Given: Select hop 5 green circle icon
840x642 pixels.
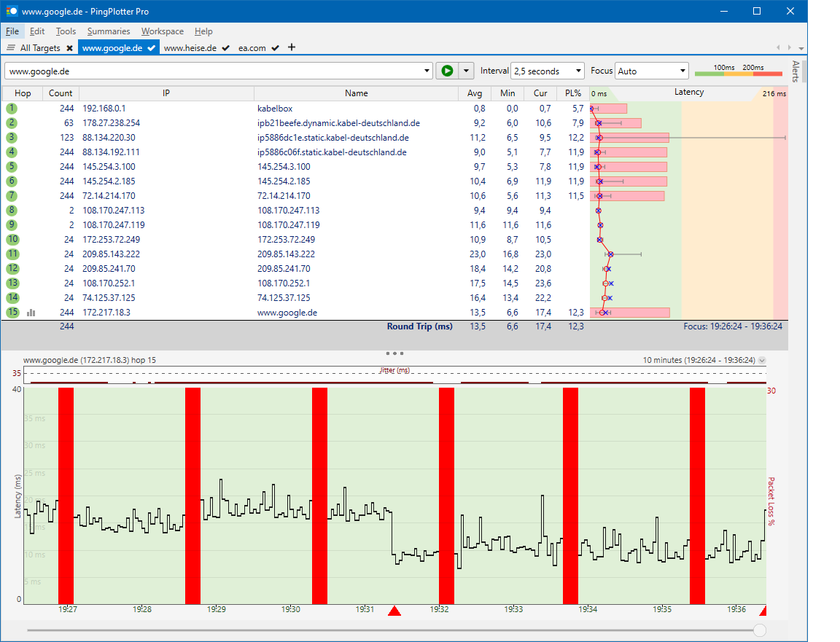Looking at the screenshot, I should click(12, 167).
